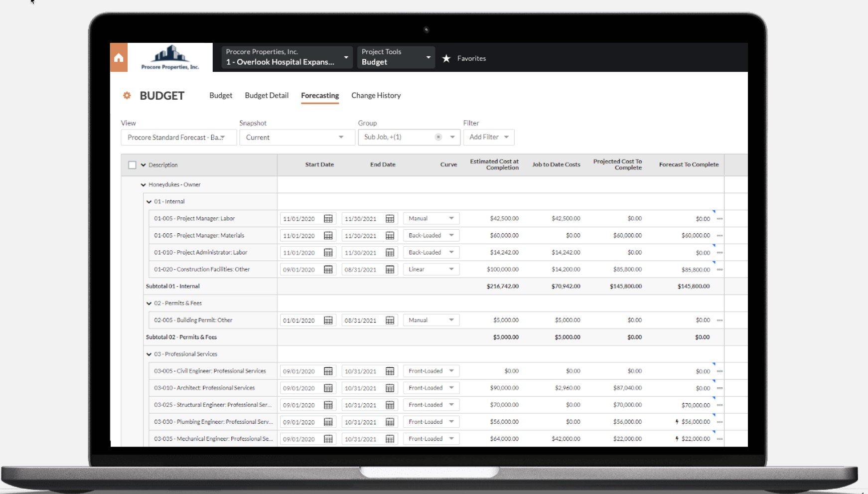The height and width of the screenshot is (494, 868).
Task: Change curve for Project Manager: Labor
Action: (431, 218)
